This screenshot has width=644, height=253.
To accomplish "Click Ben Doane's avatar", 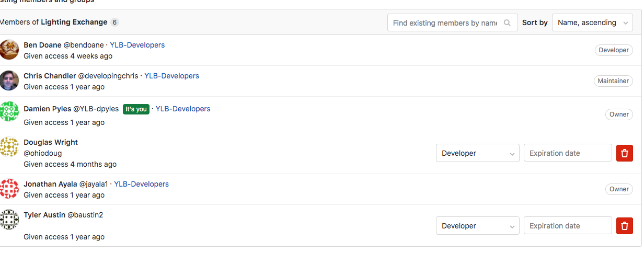I will [x=9, y=50].
